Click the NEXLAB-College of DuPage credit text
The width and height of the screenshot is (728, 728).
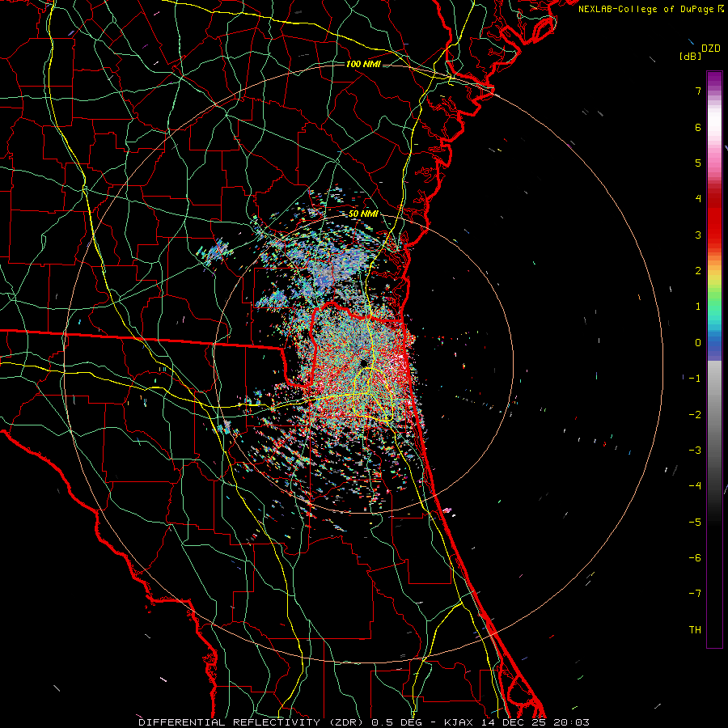(x=645, y=9)
